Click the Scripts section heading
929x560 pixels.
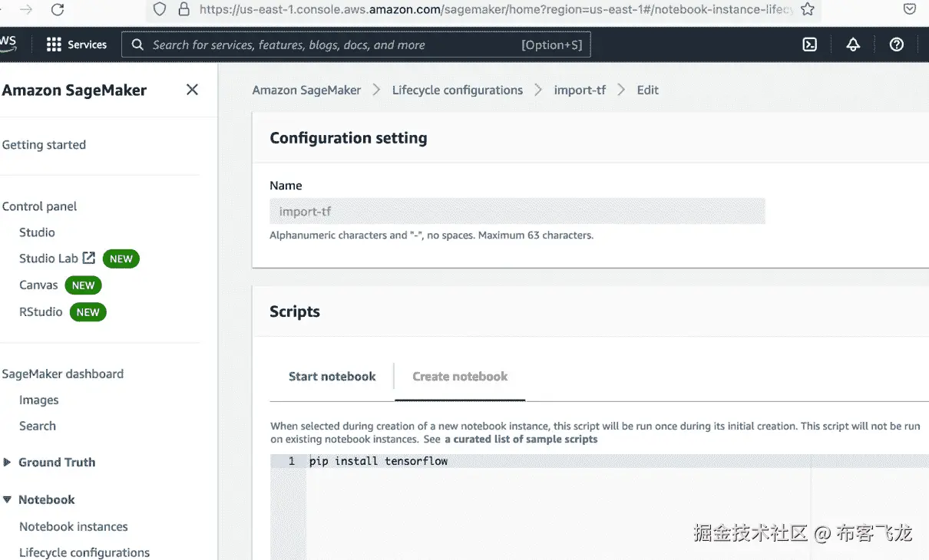[295, 311]
